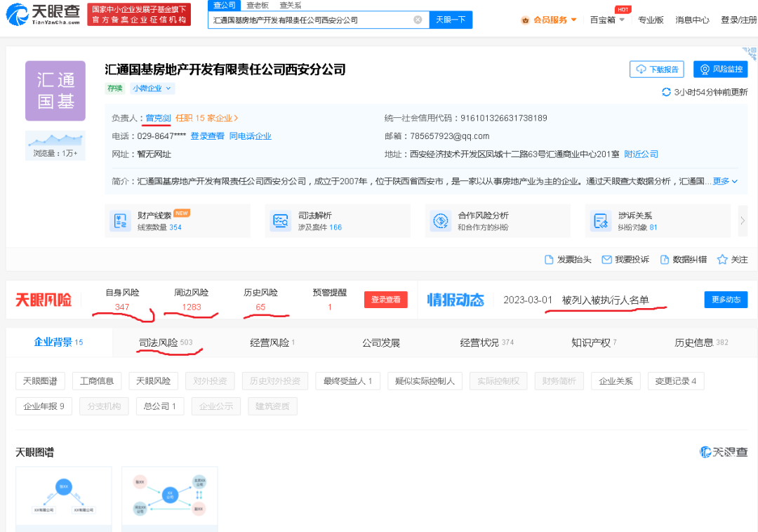Click the top-right corner QR icon
The height and width of the screenshot is (532, 758).
[x=750, y=53]
